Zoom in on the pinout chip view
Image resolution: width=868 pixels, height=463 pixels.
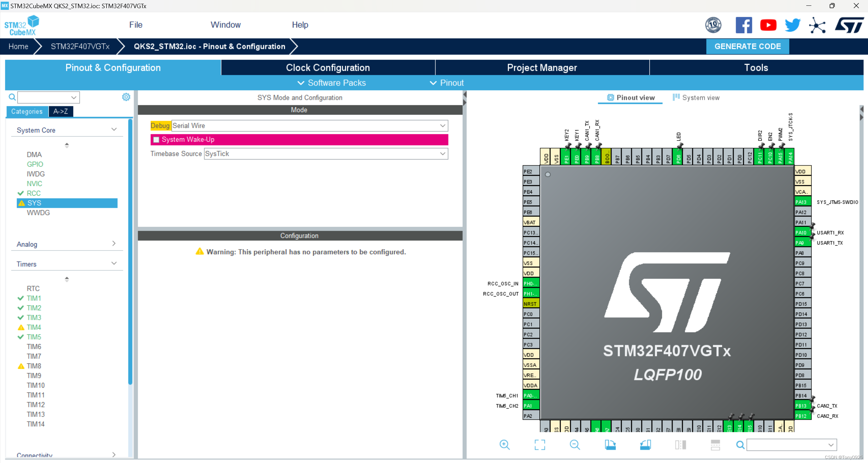click(504, 444)
